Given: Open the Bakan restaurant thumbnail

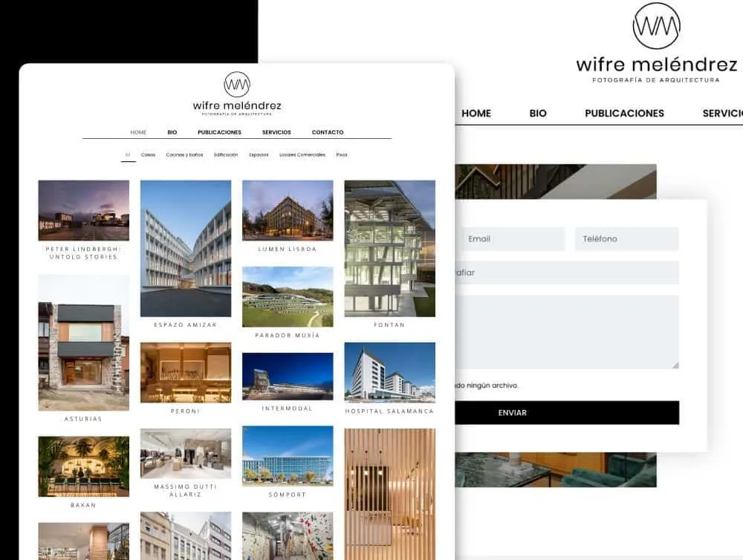Looking at the screenshot, I should click(x=83, y=466).
